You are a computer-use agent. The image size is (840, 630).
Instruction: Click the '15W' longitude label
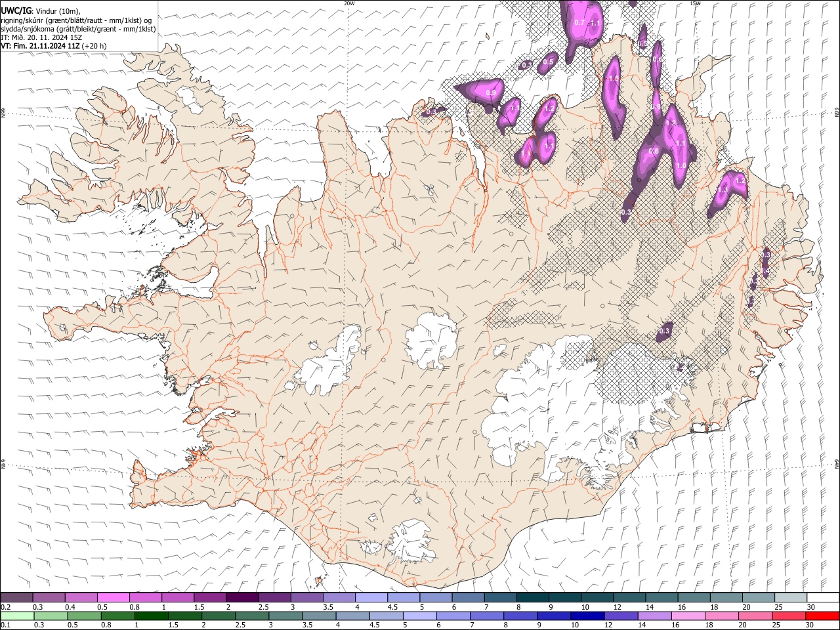click(695, 3)
